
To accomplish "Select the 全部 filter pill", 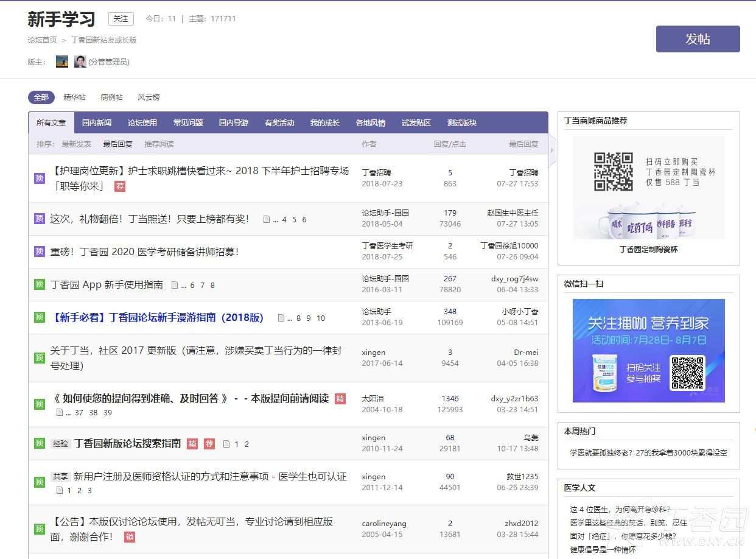I will (41, 97).
